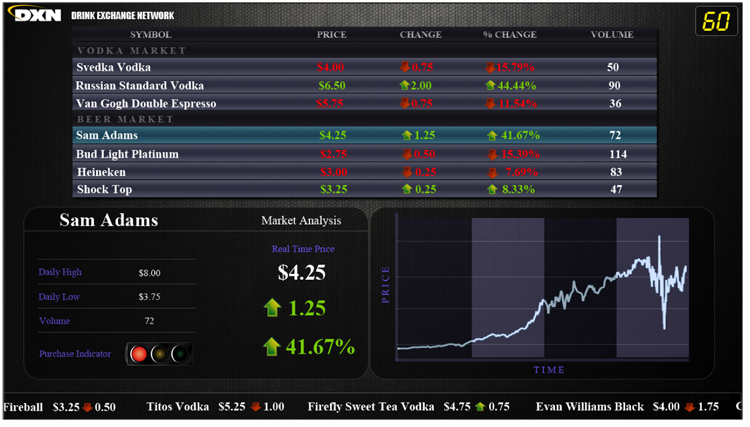Click the price spike on the chart

(659, 240)
